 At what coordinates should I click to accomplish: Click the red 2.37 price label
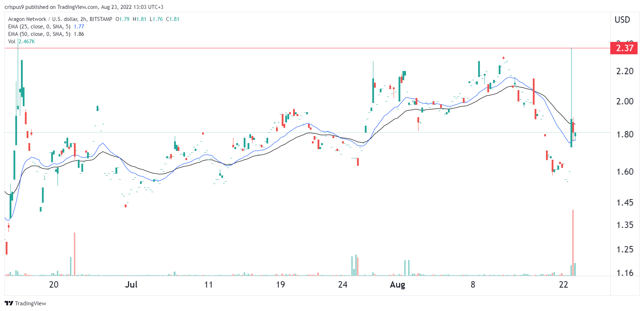point(624,48)
